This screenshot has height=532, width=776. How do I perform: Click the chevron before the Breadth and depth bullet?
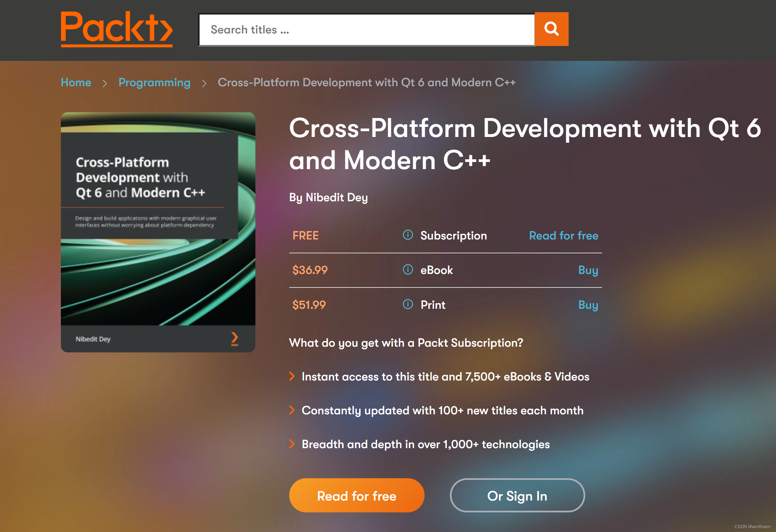tap(292, 444)
